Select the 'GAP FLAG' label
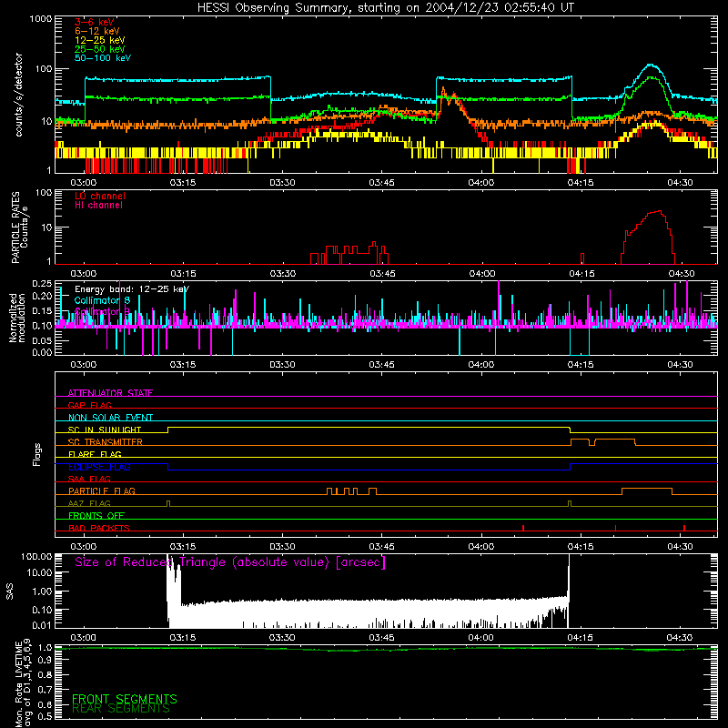This screenshot has height=728, width=728. click(89, 405)
